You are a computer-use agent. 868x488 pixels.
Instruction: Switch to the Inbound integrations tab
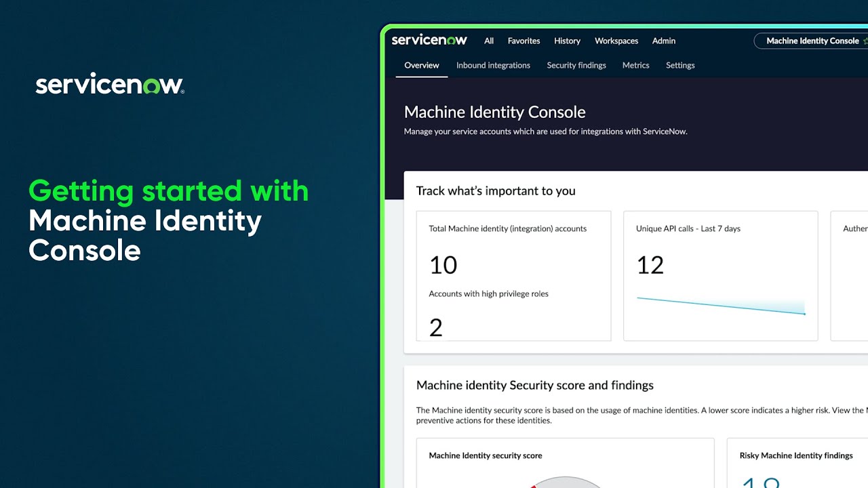[493, 65]
